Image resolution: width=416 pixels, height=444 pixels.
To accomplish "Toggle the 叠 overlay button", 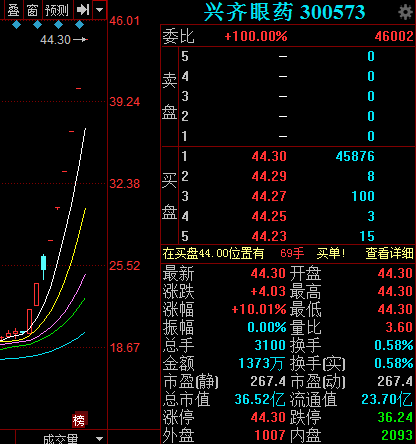I will pos(13,10).
